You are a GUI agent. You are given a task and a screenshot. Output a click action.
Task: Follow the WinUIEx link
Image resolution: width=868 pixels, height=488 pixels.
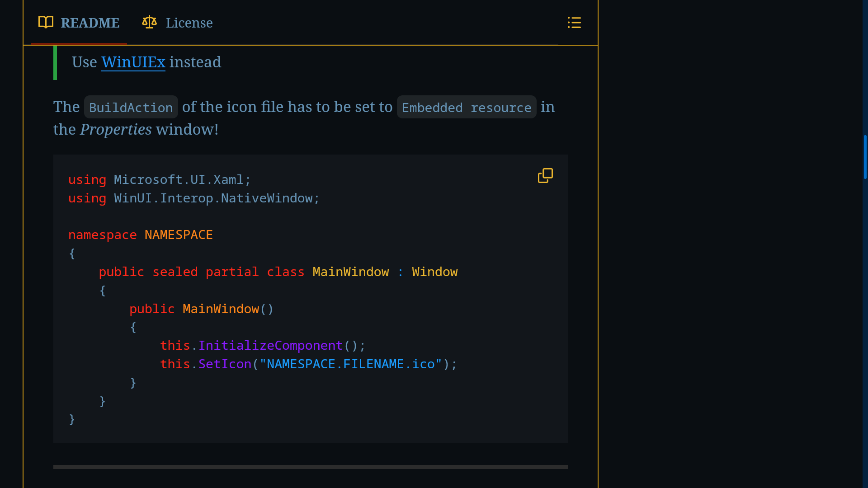pos(133,62)
